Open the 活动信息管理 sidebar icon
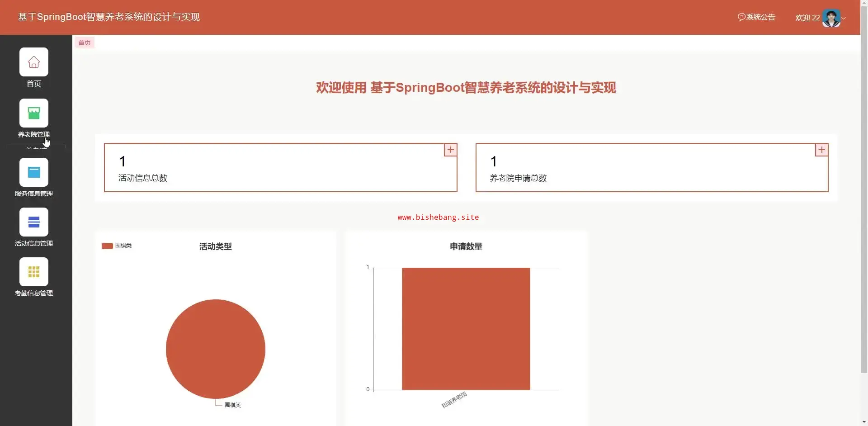 [34, 222]
